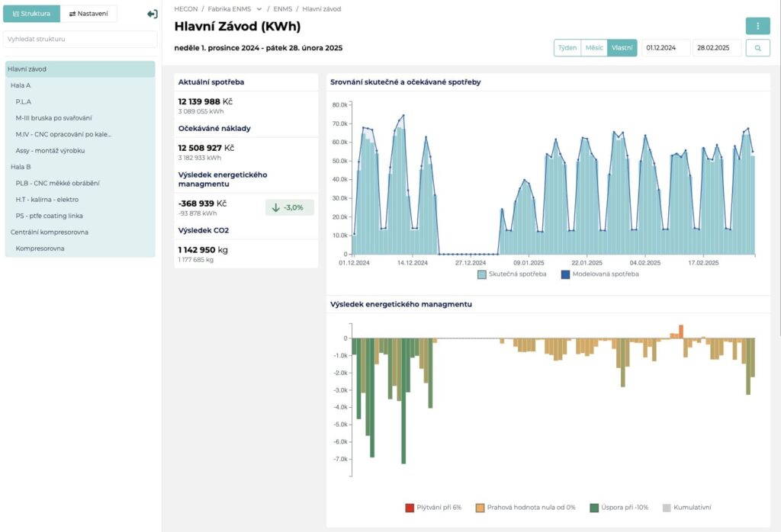Toggle the Modelovaná spotřeba legend swatch
The width and height of the screenshot is (781, 532).
pos(565,274)
